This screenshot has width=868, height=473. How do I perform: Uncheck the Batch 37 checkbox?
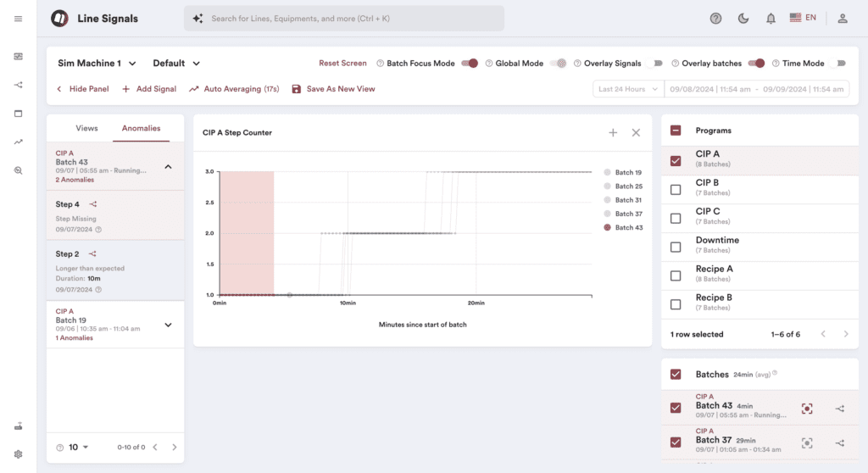pyautogui.click(x=676, y=442)
